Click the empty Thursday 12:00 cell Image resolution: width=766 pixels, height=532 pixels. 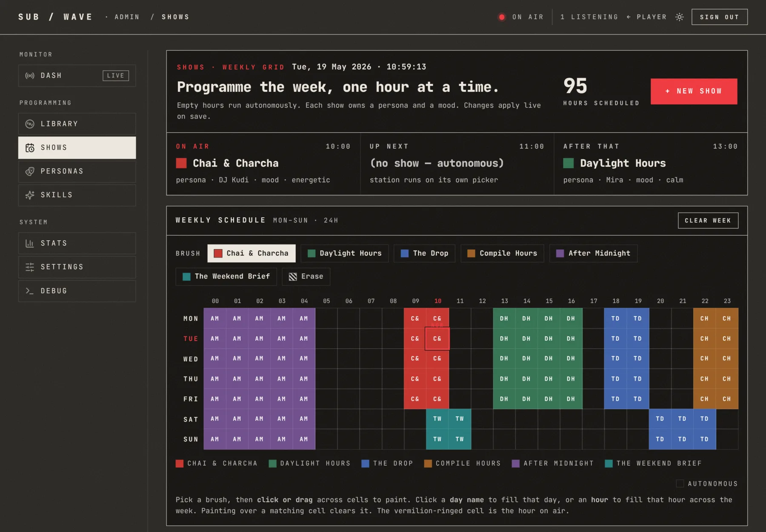(x=482, y=379)
